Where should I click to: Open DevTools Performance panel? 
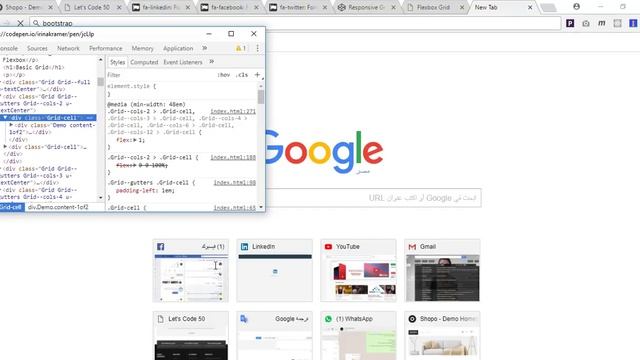coord(106,48)
